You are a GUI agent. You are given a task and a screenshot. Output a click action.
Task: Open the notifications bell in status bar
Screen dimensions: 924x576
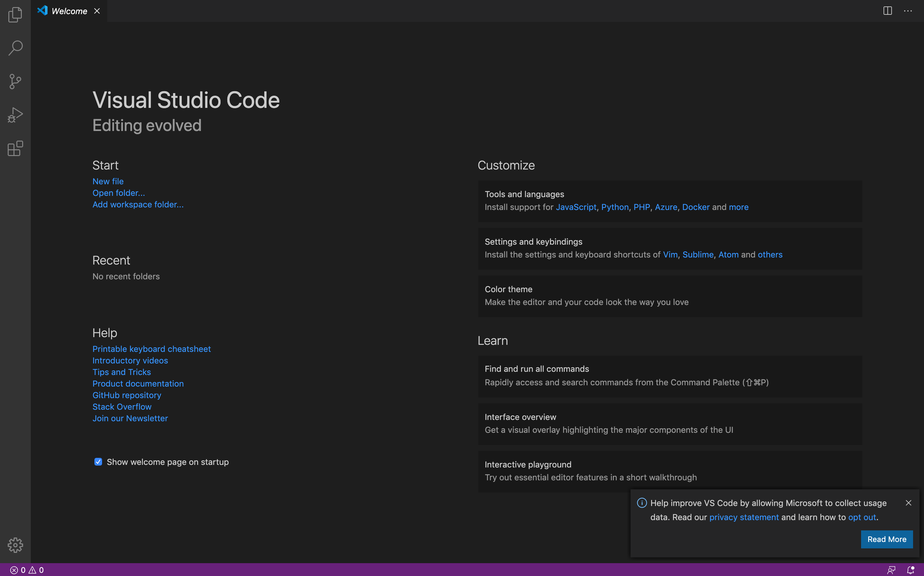click(911, 570)
